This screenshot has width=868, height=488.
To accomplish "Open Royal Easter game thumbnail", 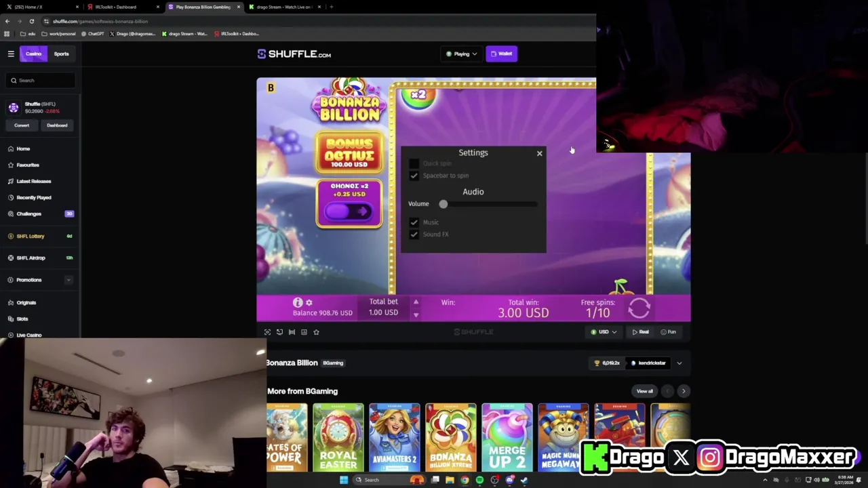I will coord(338,436).
